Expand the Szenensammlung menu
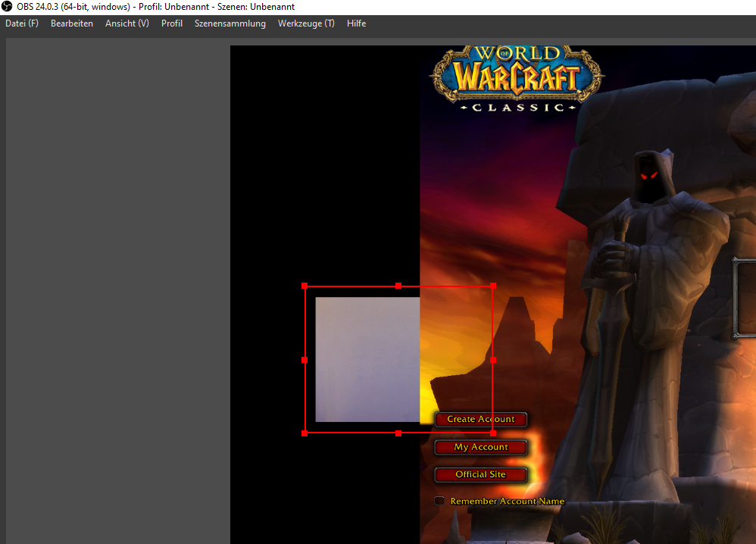Screen dimensions: 756x544 [230, 23]
